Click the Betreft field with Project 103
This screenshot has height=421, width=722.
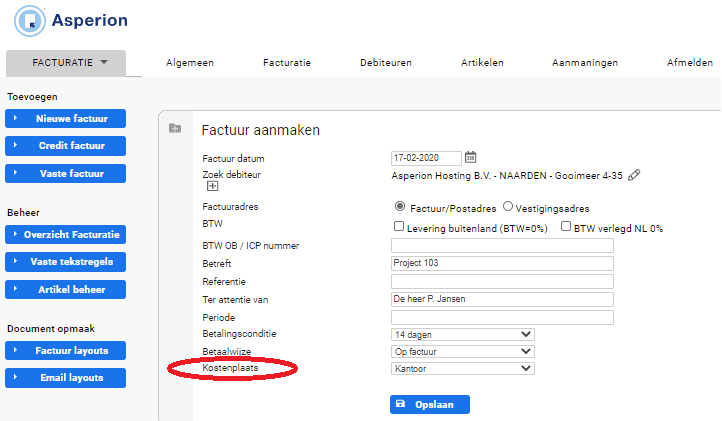pyautogui.click(x=502, y=263)
